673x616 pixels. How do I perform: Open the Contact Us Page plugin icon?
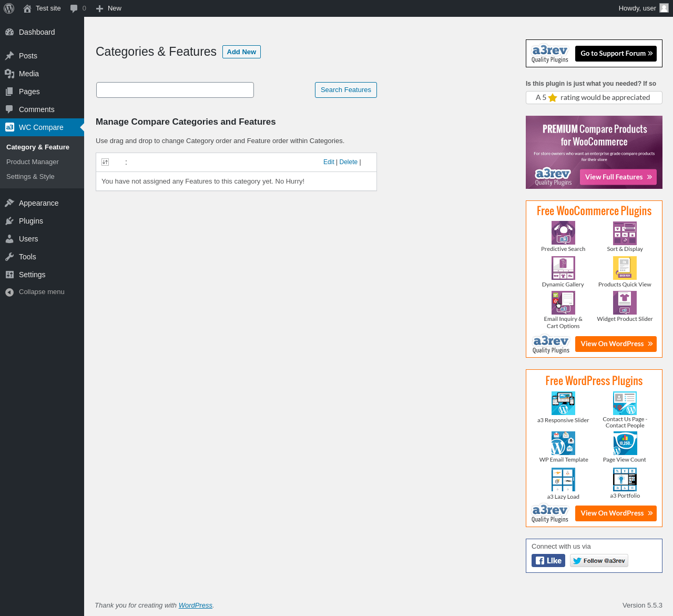[x=625, y=403]
